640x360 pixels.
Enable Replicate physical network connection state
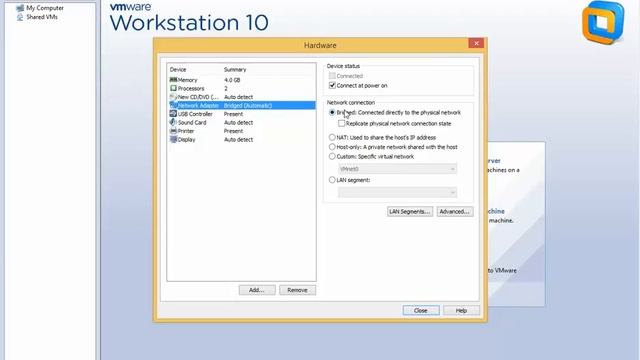point(341,123)
